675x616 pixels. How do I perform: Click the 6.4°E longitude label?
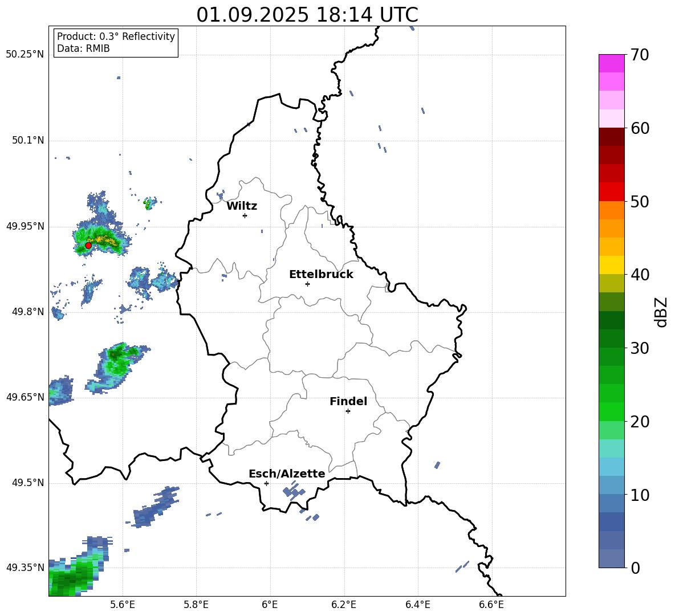tap(417, 605)
